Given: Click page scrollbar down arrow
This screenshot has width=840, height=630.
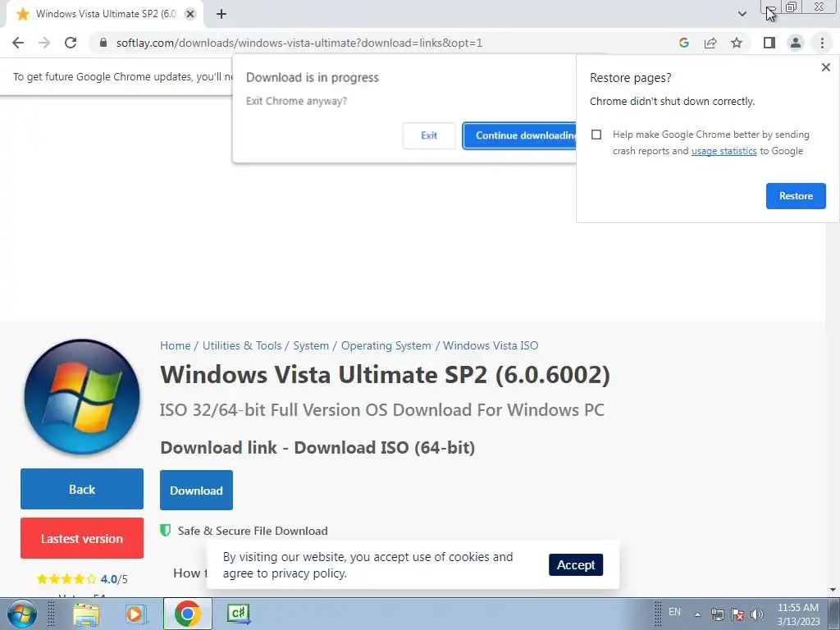Looking at the screenshot, I should [833, 590].
